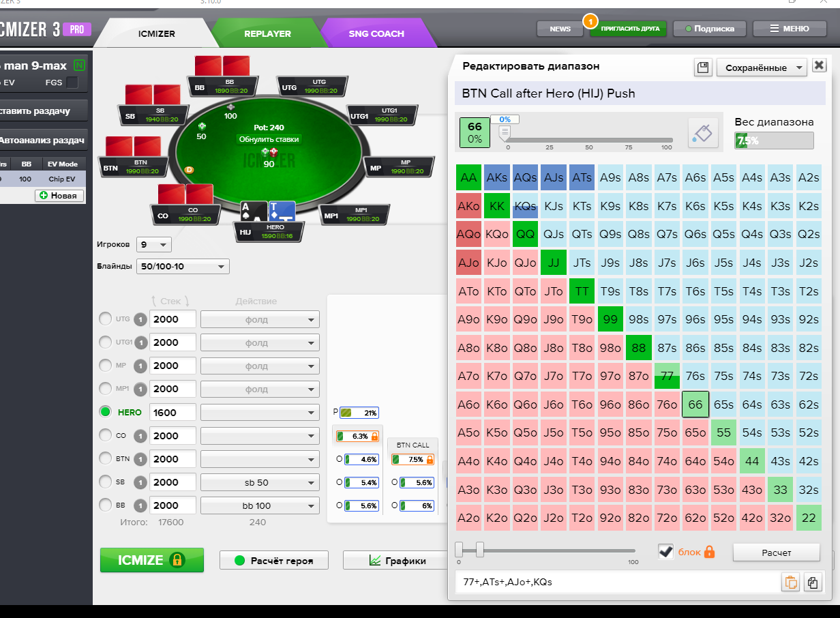The image size is (840, 618).
Task: Open the NEWS menu button
Action: pyautogui.click(x=560, y=29)
